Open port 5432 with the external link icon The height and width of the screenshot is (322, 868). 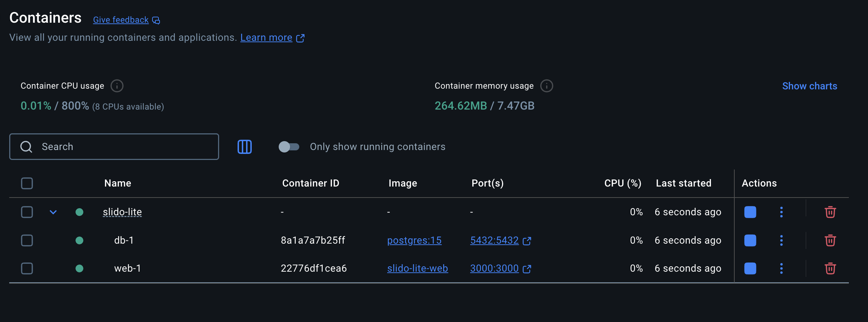click(x=527, y=240)
